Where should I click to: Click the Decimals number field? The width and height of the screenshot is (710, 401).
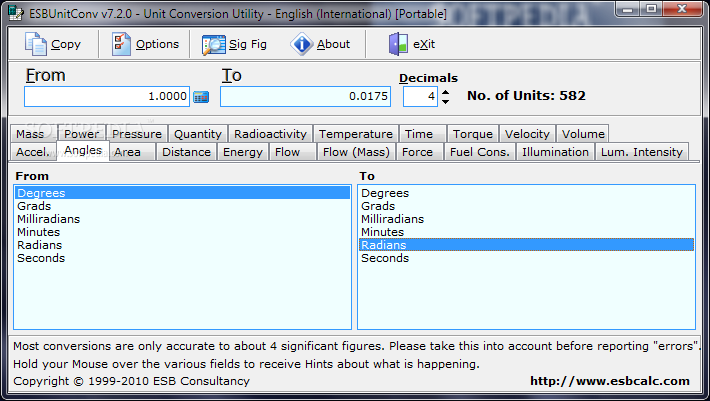click(x=420, y=96)
